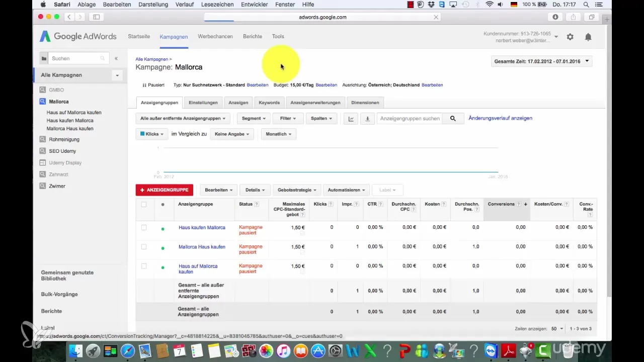644x362 pixels.
Task: Click the Dropbox menu bar icon
Action: pyautogui.click(x=431, y=4)
